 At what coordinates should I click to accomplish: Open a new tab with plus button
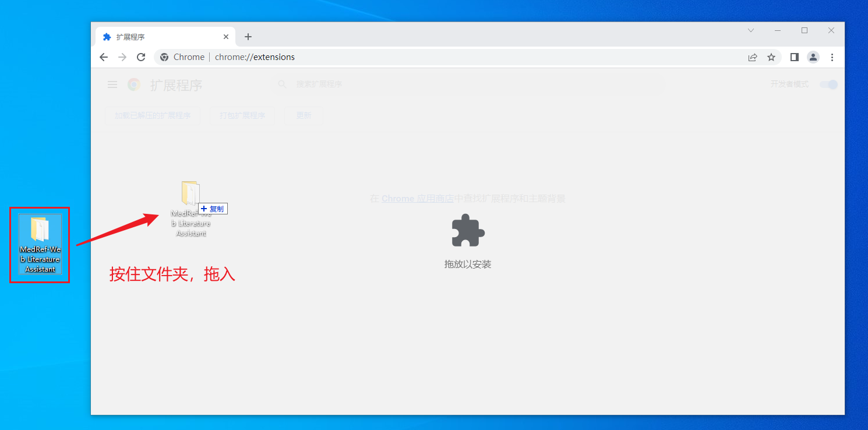click(248, 37)
